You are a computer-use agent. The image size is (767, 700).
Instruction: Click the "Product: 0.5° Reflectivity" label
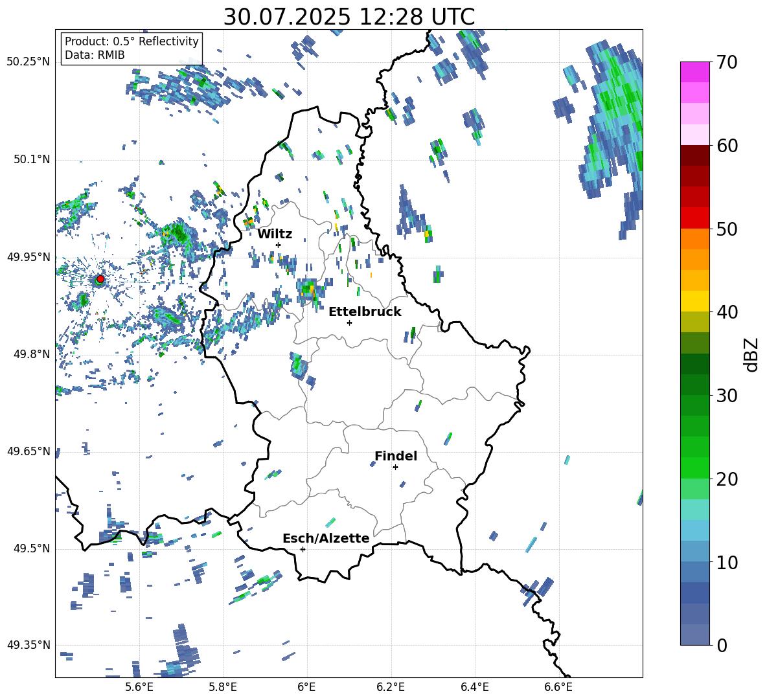(132, 41)
